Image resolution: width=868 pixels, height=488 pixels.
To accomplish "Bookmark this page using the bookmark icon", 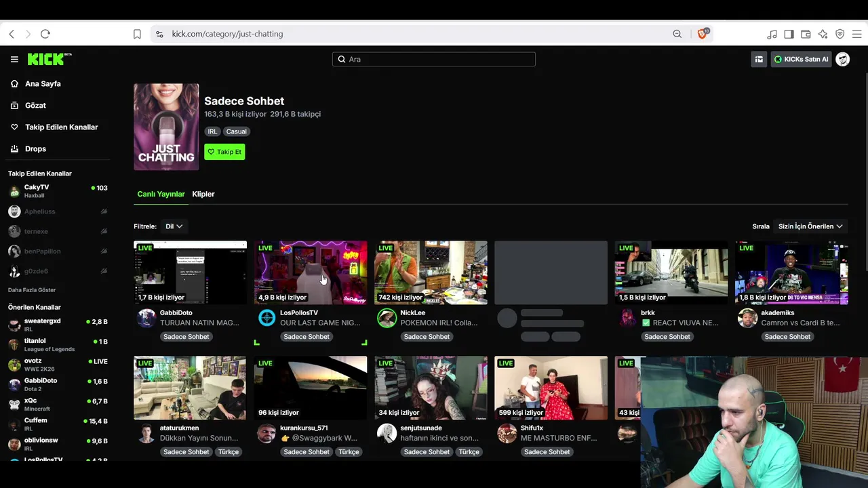I will 137,34.
